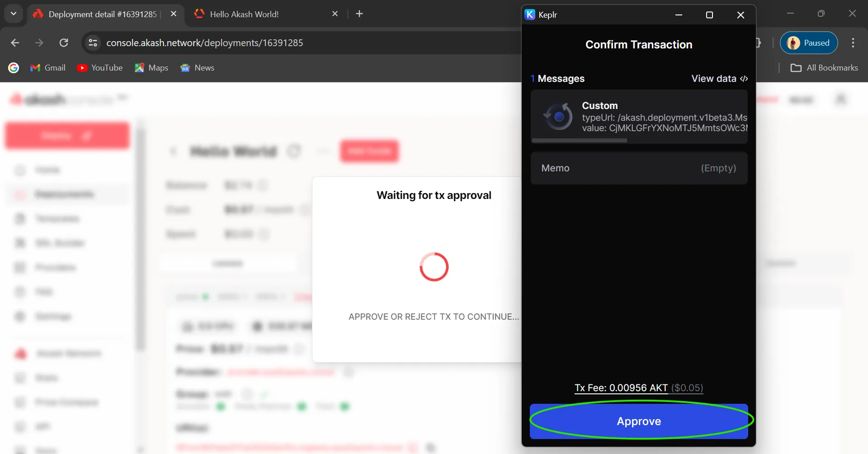The image size is (868, 454).
Task: Reload the current page
Action: [64, 43]
